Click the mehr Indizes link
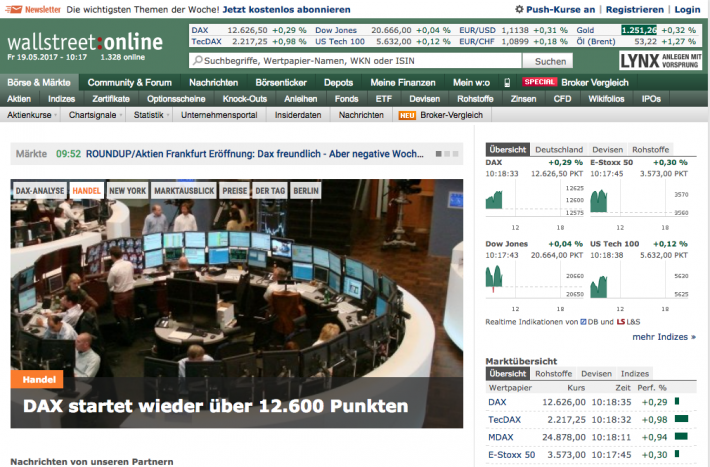Screen dimensions: 710x467 pos(664,337)
